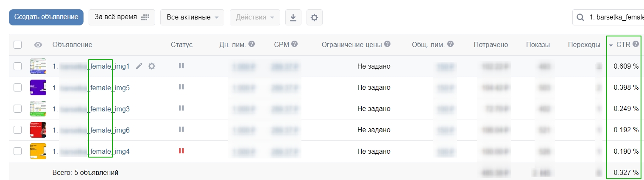
Task: Click the download statistics arrow icon
Action: (293, 17)
